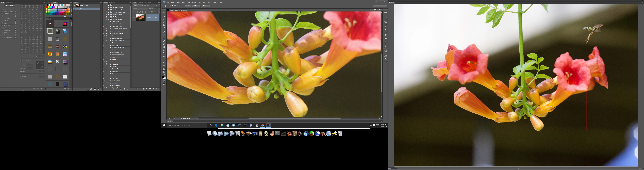644x170 pixels.
Task: Choose the Horizontal Type tool
Action: pos(164,60)
